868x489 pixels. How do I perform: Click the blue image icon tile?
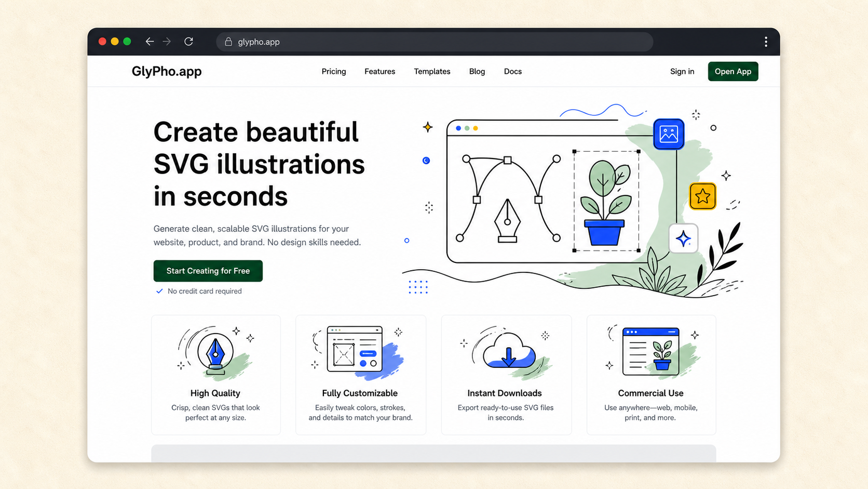[669, 134]
